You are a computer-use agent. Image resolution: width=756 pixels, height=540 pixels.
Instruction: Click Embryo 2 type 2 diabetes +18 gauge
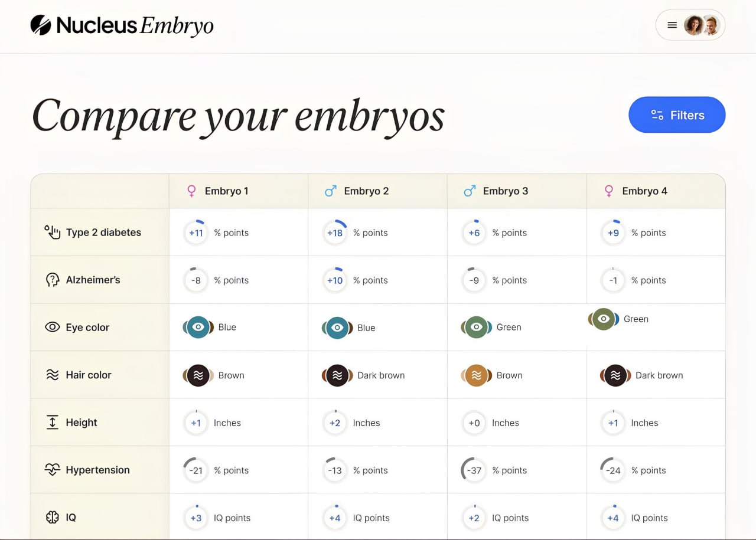(x=335, y=233)
